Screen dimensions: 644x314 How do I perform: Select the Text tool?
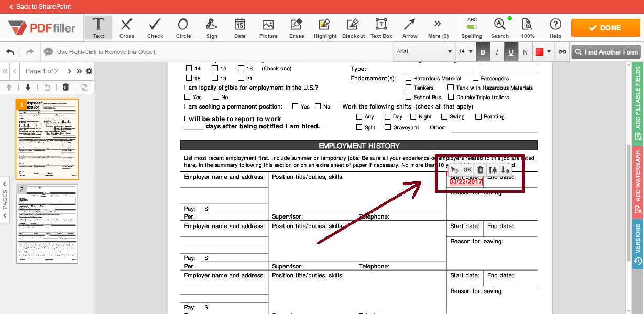click(x=98, y=27)
